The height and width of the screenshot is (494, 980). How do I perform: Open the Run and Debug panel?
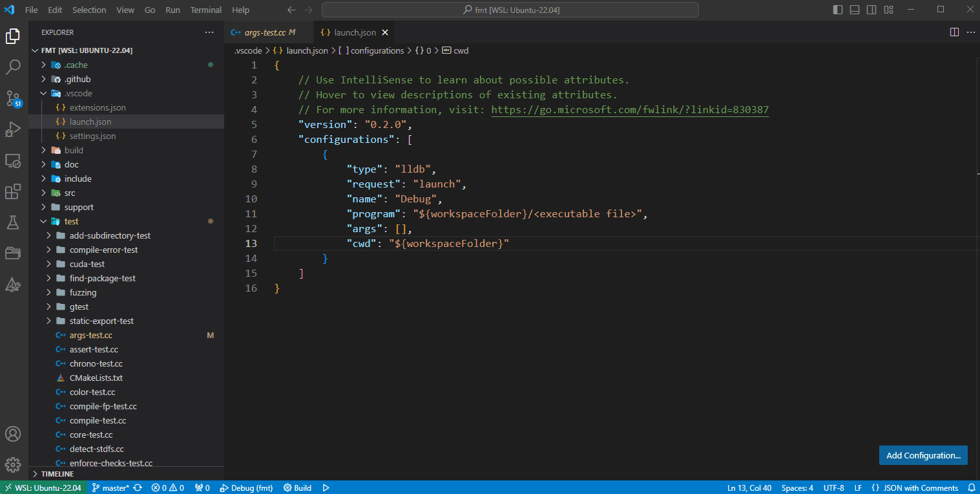13,129
